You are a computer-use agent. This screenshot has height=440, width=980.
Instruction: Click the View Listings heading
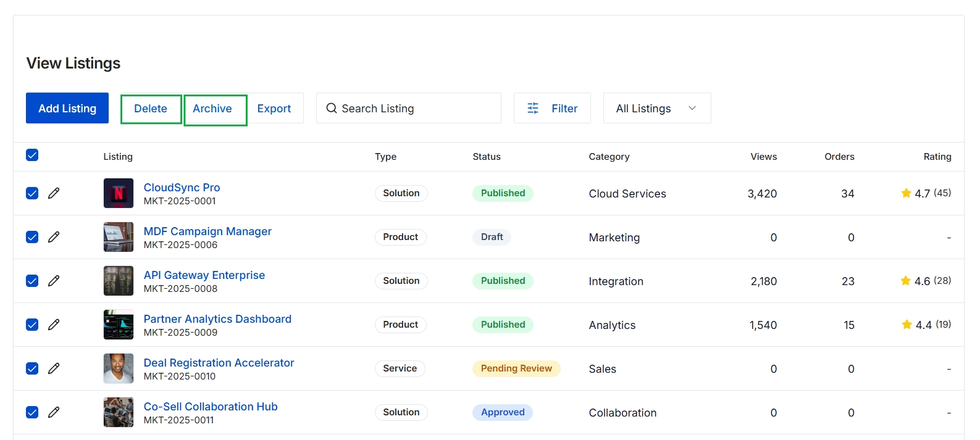pos(73,63)
